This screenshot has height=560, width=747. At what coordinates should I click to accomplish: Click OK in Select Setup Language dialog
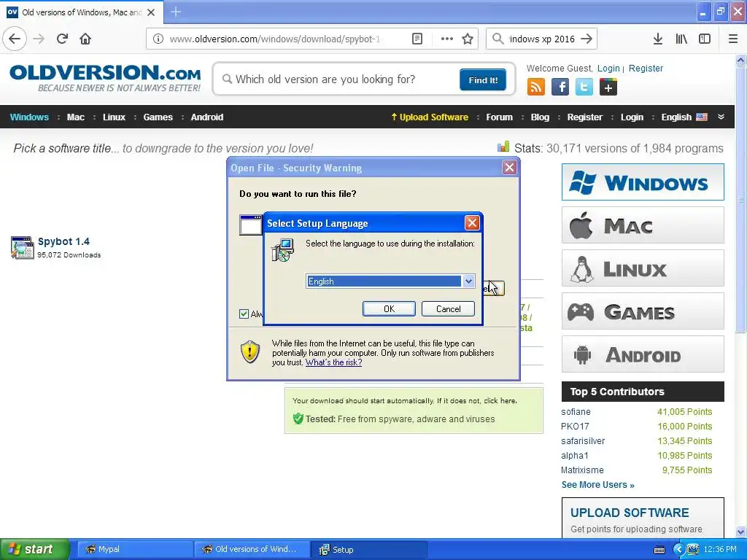pyautogui.click(x=389, y=308)
